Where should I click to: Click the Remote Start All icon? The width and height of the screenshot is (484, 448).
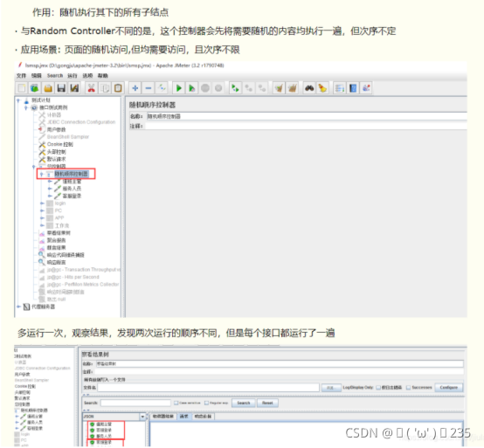[235, 88]
